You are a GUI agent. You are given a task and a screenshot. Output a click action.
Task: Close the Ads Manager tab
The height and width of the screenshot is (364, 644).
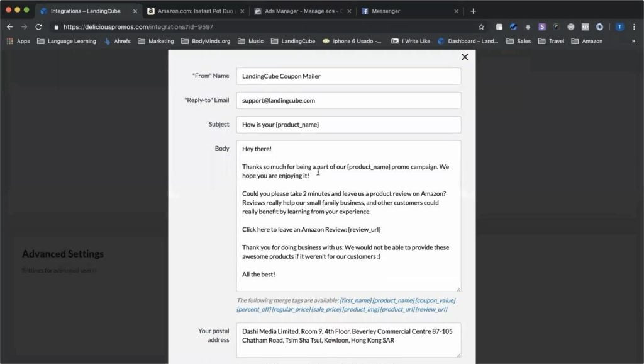pos(349,11)
